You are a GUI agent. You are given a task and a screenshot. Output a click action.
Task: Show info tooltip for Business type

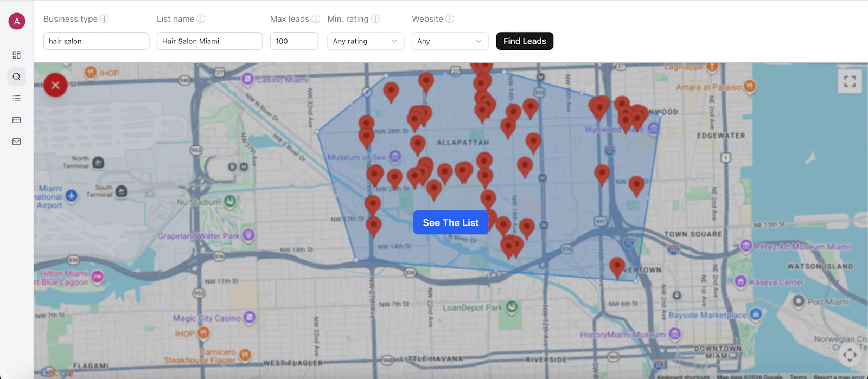(105, 19)
